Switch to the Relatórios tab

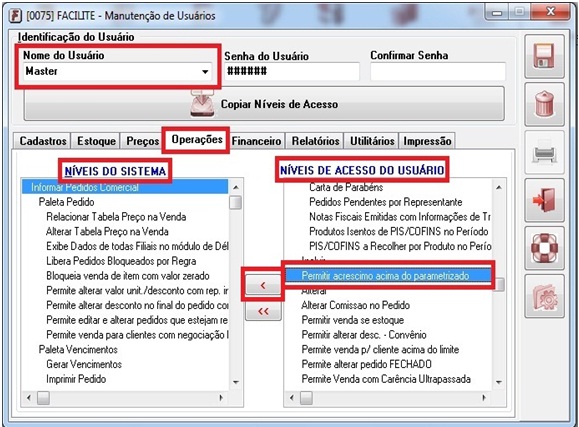click(315, 141)
